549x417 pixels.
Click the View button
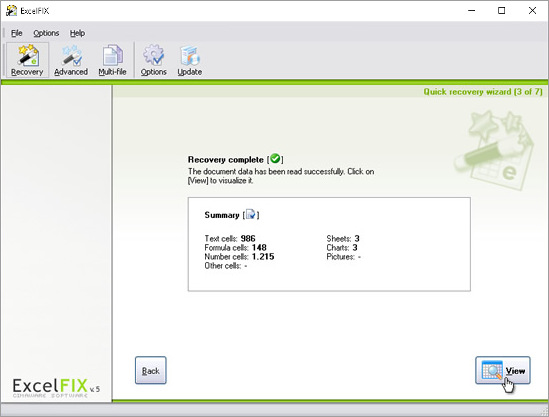click(503, 370)
